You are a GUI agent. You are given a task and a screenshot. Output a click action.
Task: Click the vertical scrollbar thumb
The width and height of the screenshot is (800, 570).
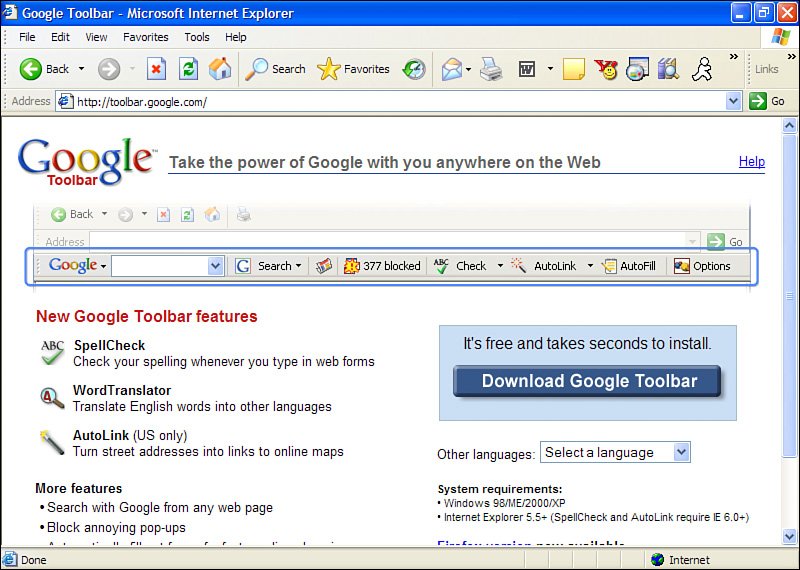click(789, 295)
